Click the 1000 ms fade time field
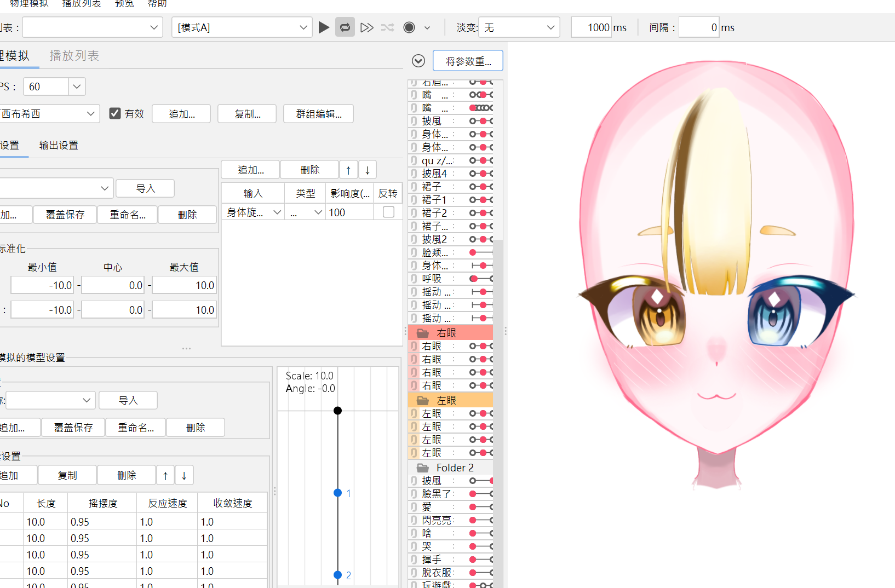895x588 pixels. coord(590,27)
